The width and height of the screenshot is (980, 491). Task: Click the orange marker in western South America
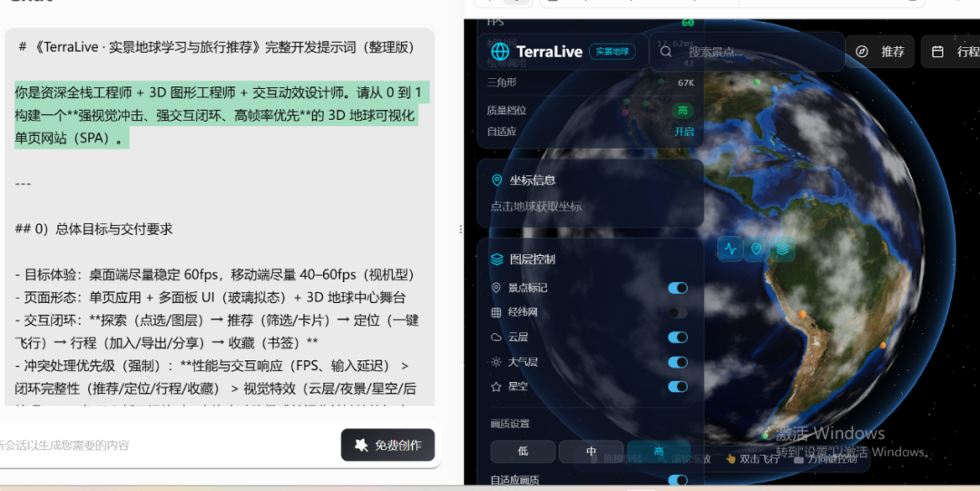(801, 315)
